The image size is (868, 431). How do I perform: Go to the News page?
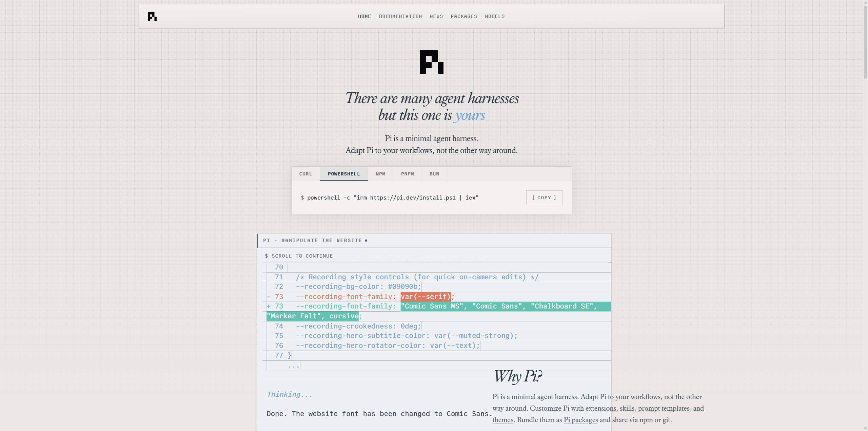436,16
